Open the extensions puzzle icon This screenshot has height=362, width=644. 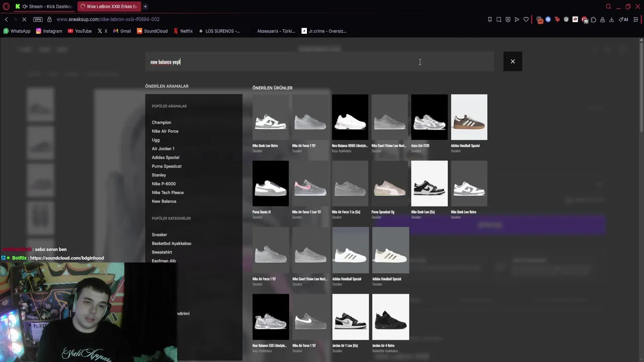pos(593,20)
